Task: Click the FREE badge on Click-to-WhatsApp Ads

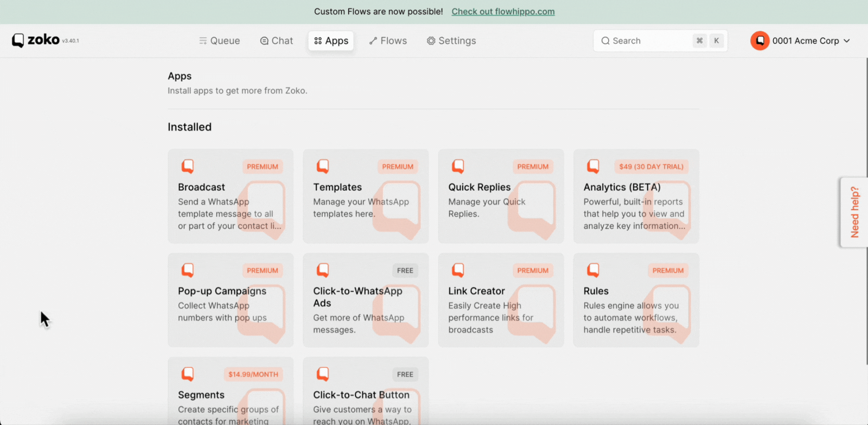Action: pos(405,270)
